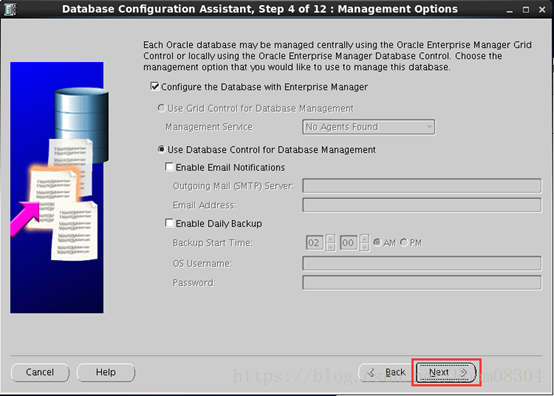Decrease the backup start hour
Image resolution: width=554 pixels, height=396 pixels.
tap(330, 247)
